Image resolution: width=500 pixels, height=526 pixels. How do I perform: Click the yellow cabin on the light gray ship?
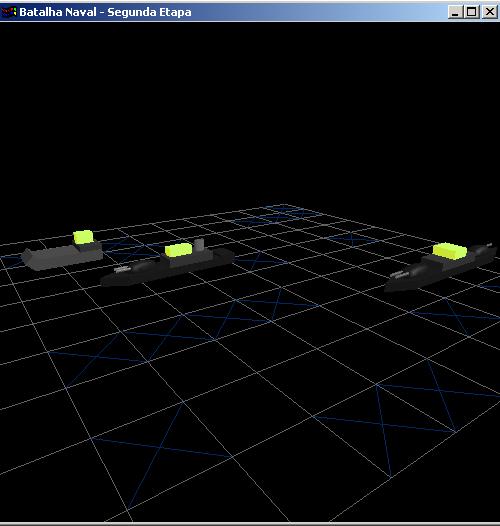(x=83, y=237)
